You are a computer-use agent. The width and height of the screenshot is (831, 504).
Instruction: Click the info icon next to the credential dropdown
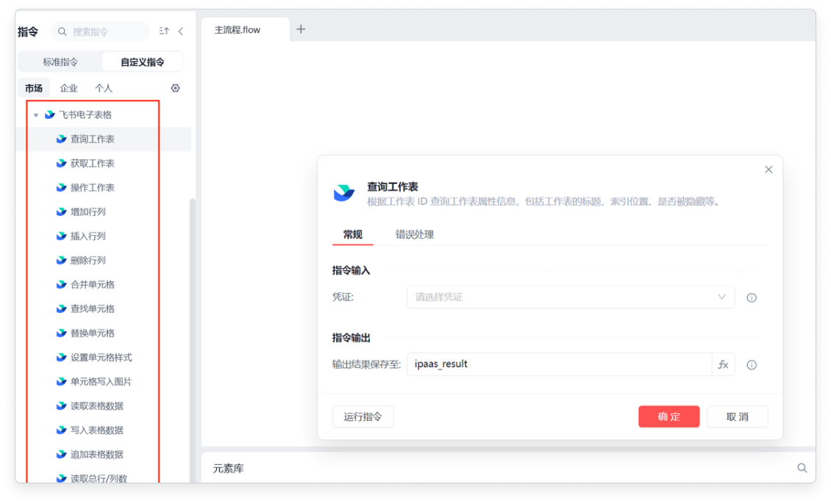pyautogui.click(x=752, y=298)
